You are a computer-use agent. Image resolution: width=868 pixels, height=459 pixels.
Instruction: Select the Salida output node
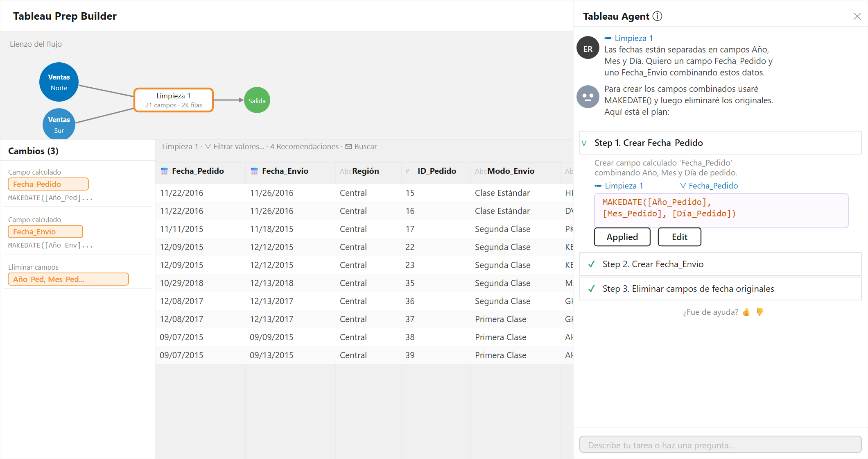257,100
